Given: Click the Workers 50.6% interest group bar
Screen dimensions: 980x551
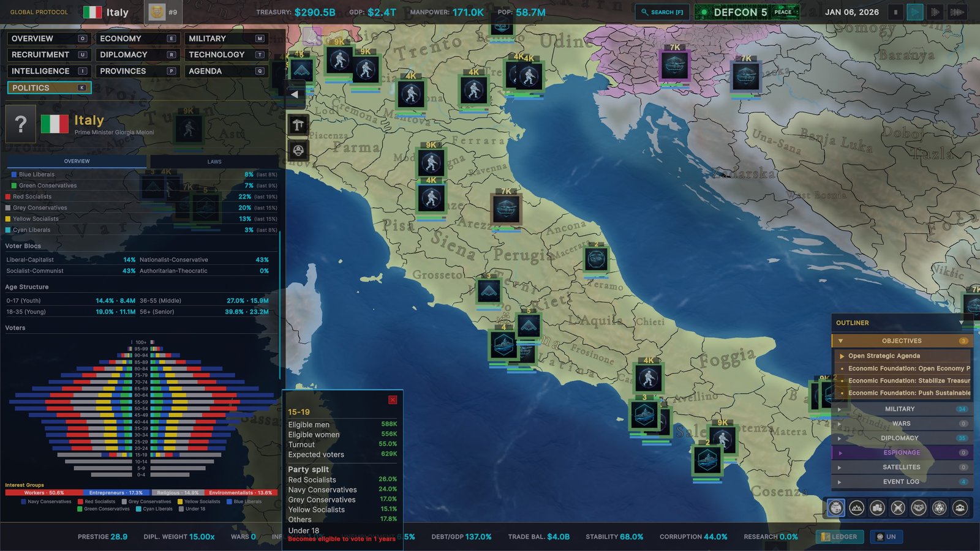Looking at the screenshot, I should pos(43,492).
